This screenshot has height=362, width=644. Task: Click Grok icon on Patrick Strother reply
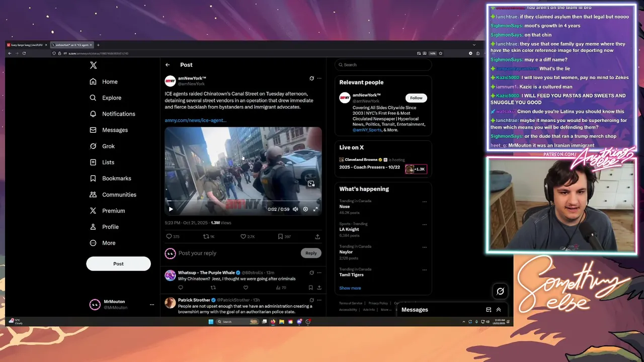[x=311, y=300]
